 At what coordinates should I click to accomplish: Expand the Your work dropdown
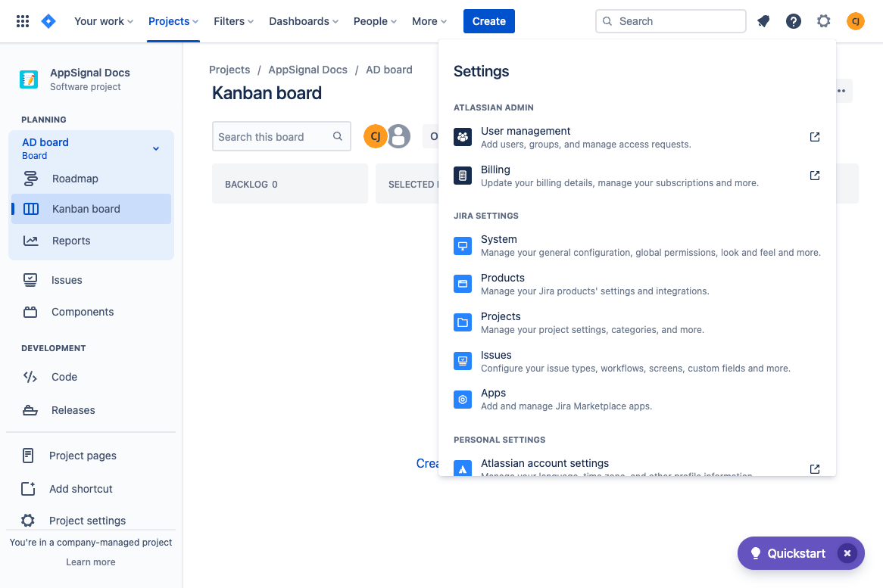(x=104, y=21)
